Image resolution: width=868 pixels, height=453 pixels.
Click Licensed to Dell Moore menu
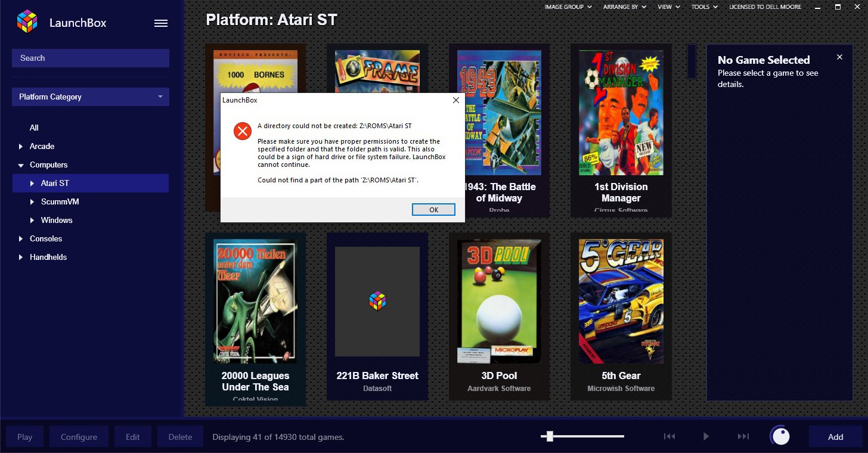tap(765, 7)
